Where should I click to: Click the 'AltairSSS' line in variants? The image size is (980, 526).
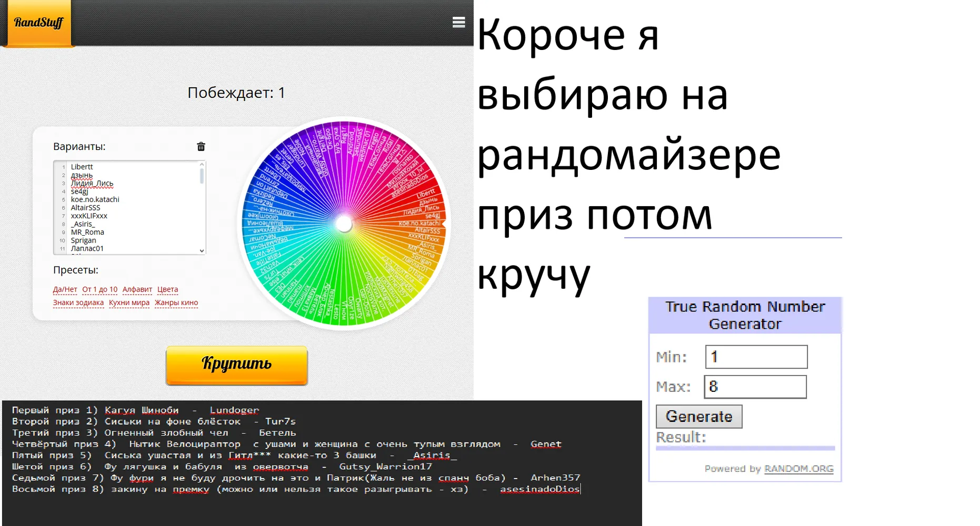pos(86,208)
